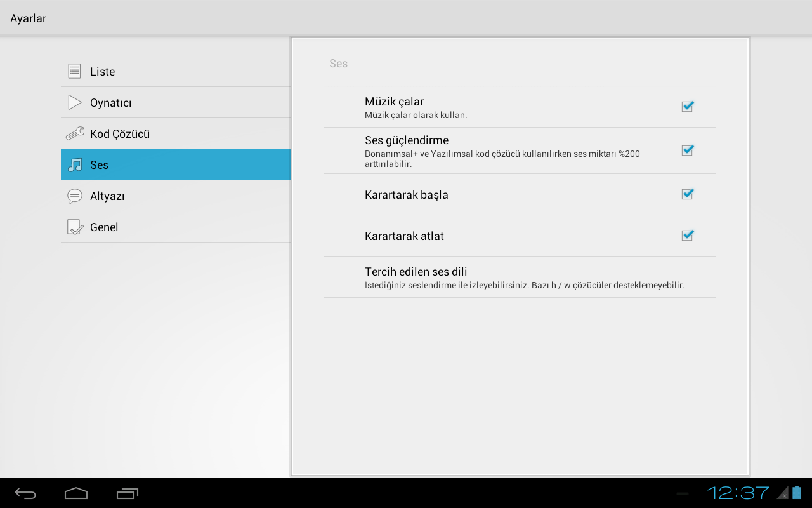Screen dimensions: 812x508
Task: Click the Karartarak atlat label
Action: point(404,236)
